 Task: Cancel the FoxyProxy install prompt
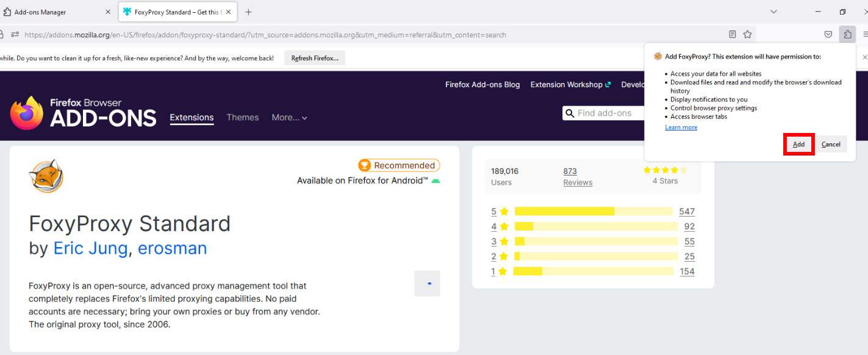(831, 145)
